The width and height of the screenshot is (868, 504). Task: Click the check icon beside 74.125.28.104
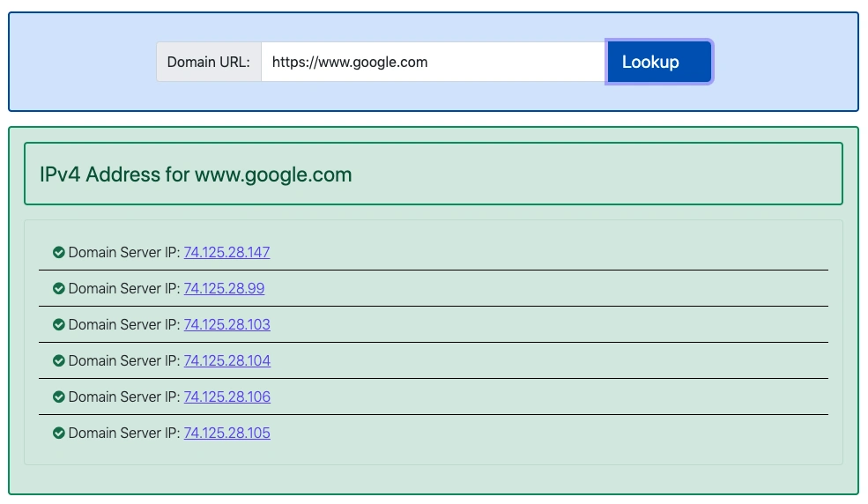(x=59, y=361)
